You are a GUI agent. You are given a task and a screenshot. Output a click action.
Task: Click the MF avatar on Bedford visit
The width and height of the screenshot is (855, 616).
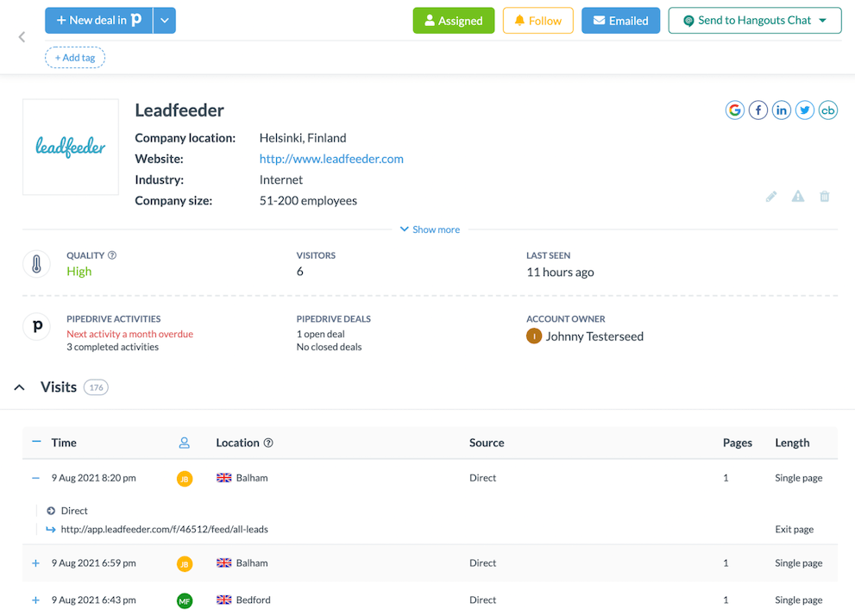(x=185, y=600)
